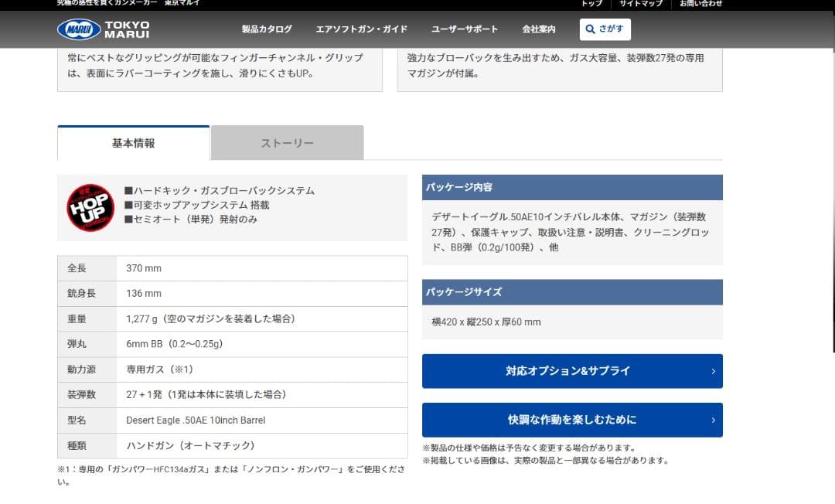This screenshot has height=504, width=835.
Task: Open ユーザーサポート navigation item
Action: (463, 29)
